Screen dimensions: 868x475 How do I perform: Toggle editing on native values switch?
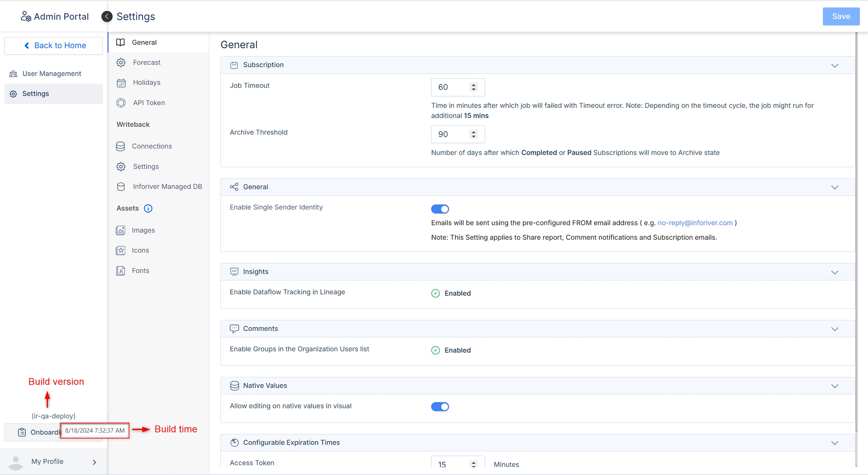coord(440,407)
